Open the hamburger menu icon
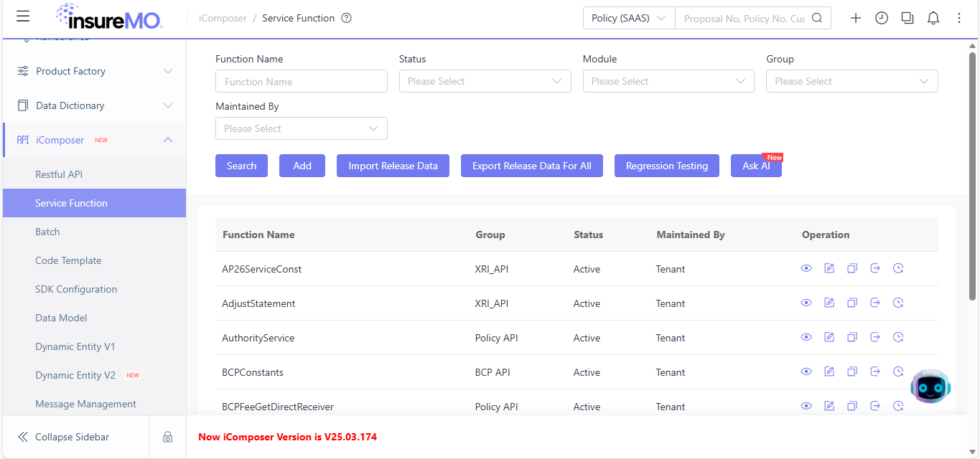Image resolution: width=980 pixels, height=459 pixels. (x=23, y=16)
